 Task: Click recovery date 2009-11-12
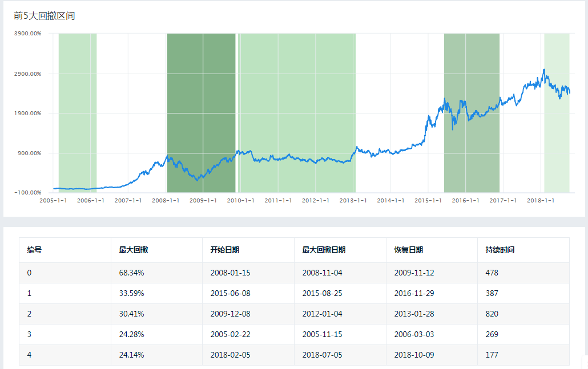414,273
